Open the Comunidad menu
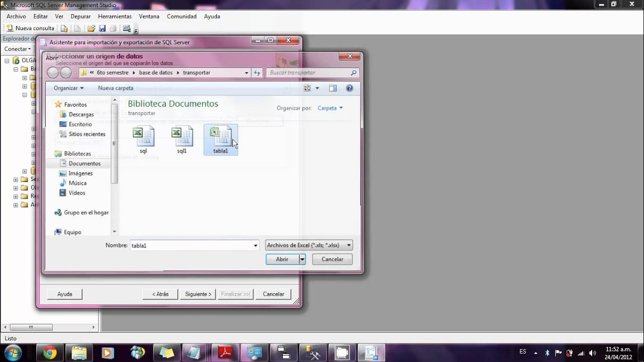Screen dimensions: 644x362 (x=182, y=16)
